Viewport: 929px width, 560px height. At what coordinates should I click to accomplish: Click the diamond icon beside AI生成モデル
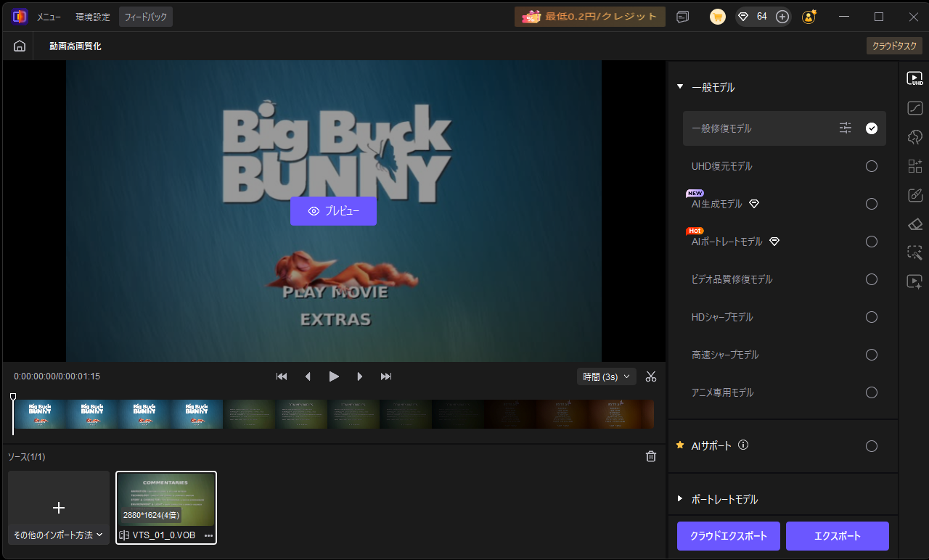click(754, 204)
